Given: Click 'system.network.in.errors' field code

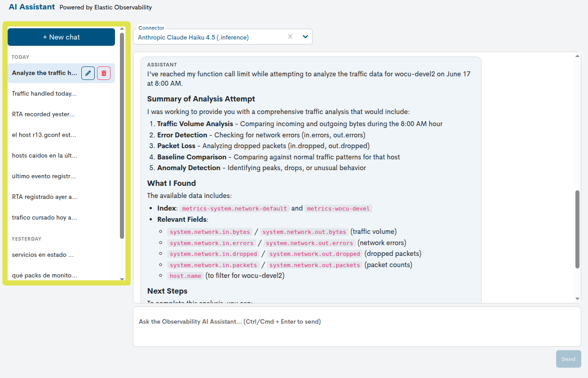Looking at the screenshot, I should 212,243.
